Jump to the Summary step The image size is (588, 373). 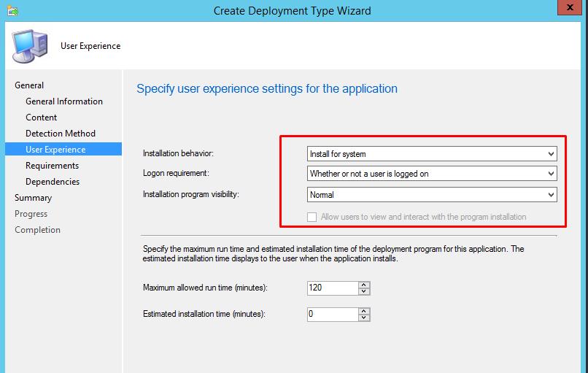click(x=33, y=198)
